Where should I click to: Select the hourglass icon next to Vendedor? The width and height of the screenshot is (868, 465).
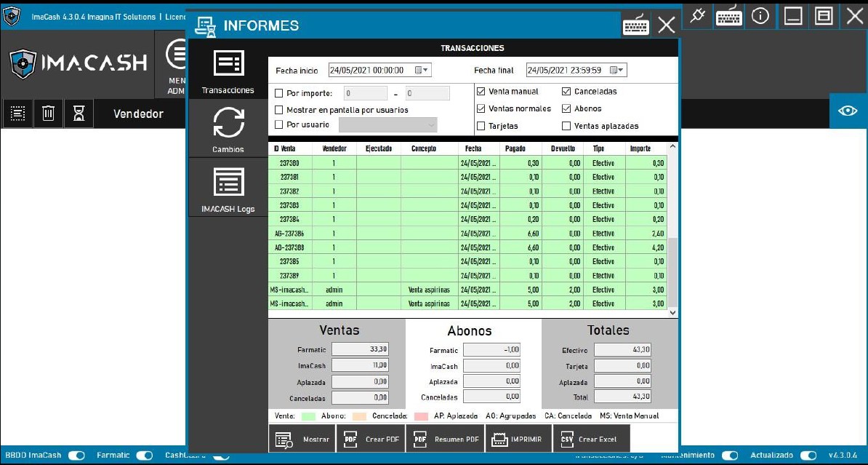point(79,114)
